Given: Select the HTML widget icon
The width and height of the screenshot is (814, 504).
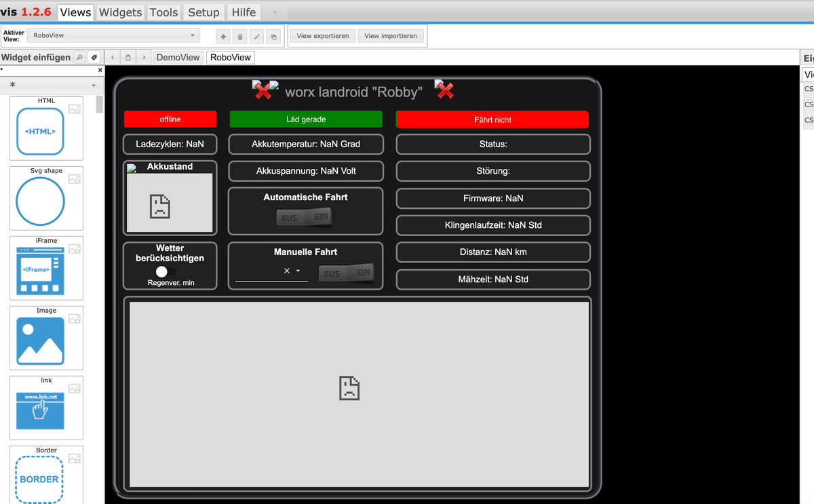Looking at the screenshot, I should (x=40, y=132).
